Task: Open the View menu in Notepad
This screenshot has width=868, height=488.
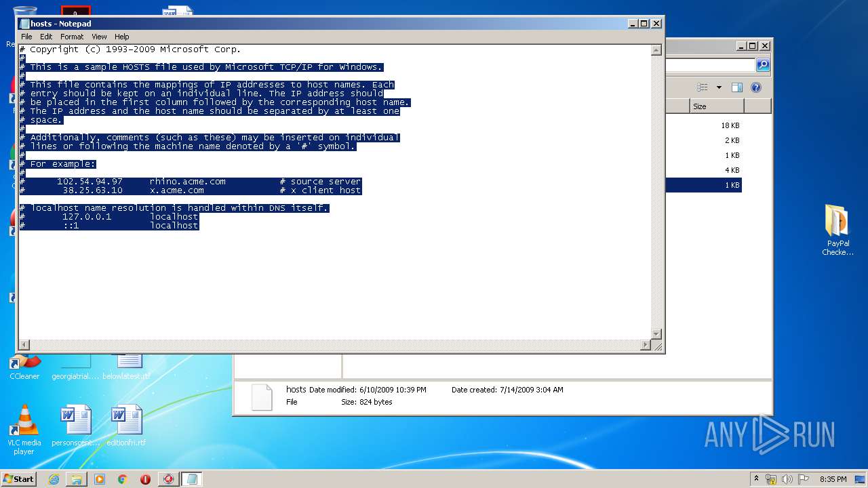Action: pyautogui.click(x=99, y=37)
